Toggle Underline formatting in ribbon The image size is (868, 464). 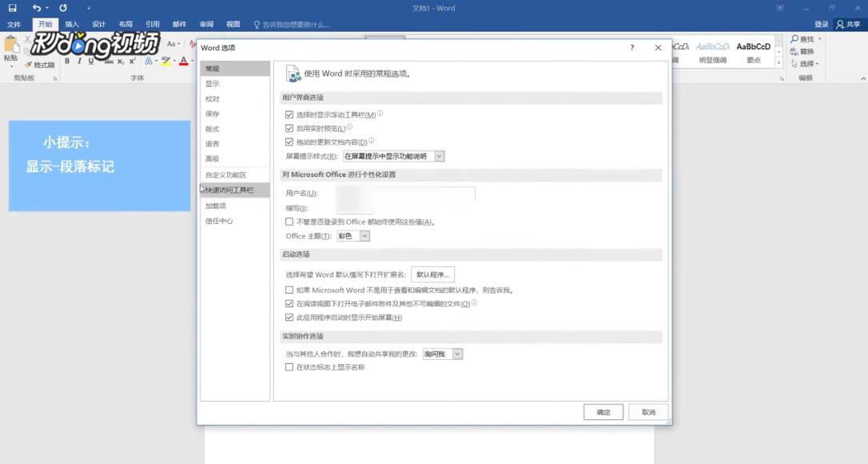coord(91,61)
